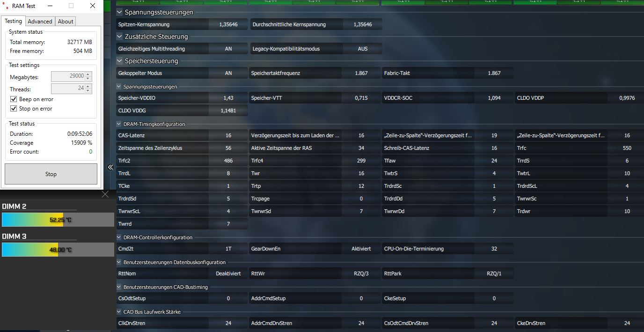Click the Speicher-VDDIO value 1,43
This screenshot has height=332, width=644.
coord(228,98)
